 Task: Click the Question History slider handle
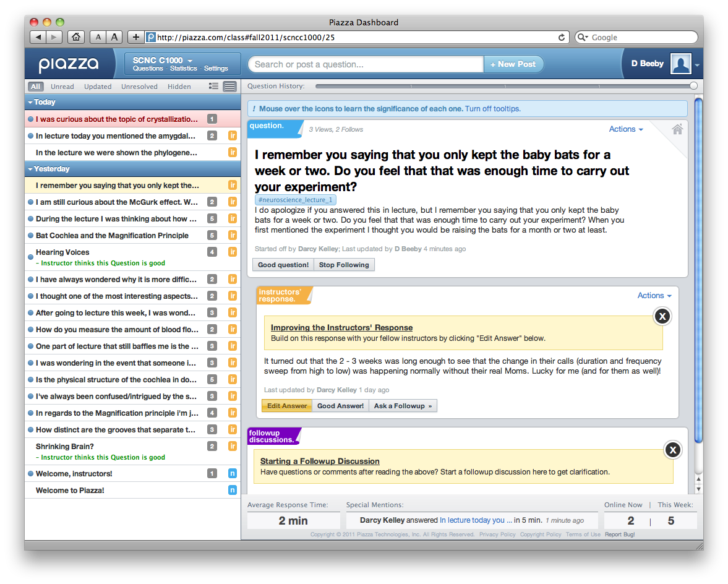tap(693, 86)
